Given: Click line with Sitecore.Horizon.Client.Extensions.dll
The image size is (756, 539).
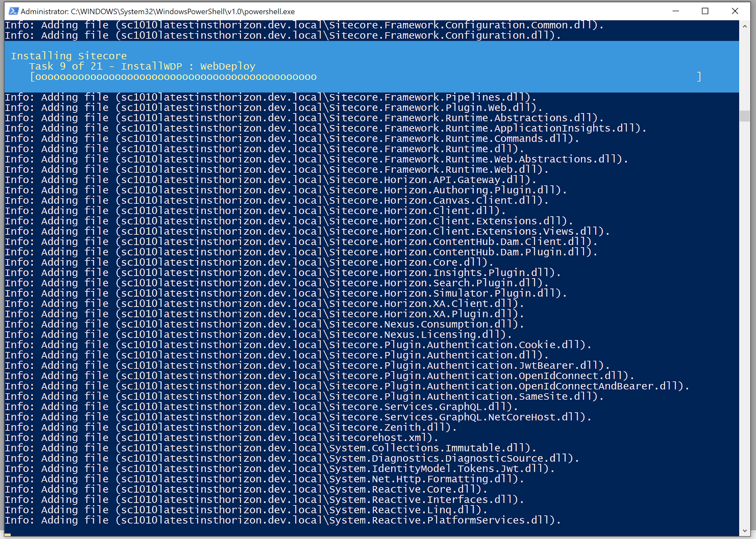Looking at the screenshot, I should 289,222.
